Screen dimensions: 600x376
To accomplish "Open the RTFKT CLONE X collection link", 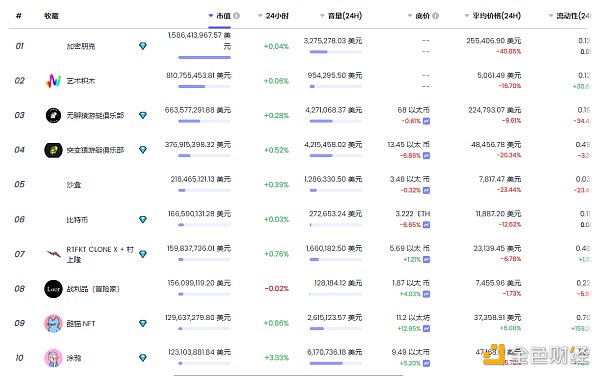I will pyautogui.click(x=99, y=254).
